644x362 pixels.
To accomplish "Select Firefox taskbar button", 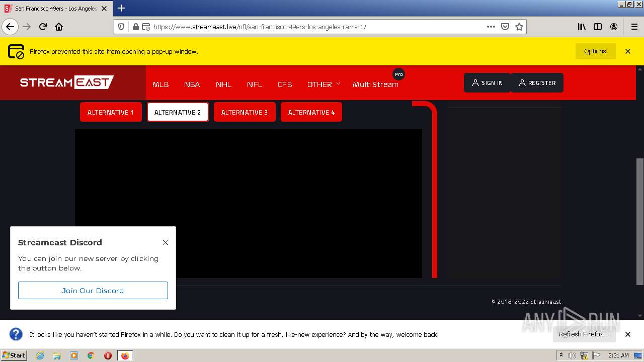I will pyautogui.click(x=125, y=355).
